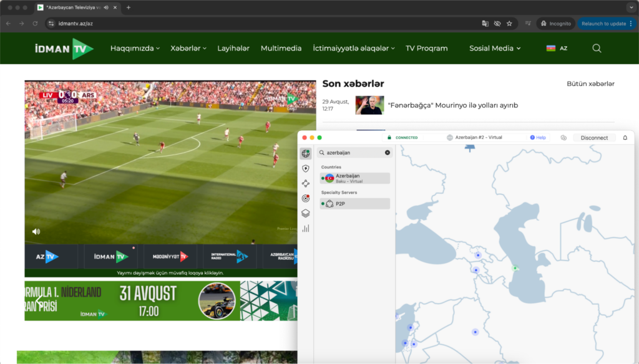The width and height of the screenshot is (639, 364).
Task: Open a new browser tab
Action: 129,7
